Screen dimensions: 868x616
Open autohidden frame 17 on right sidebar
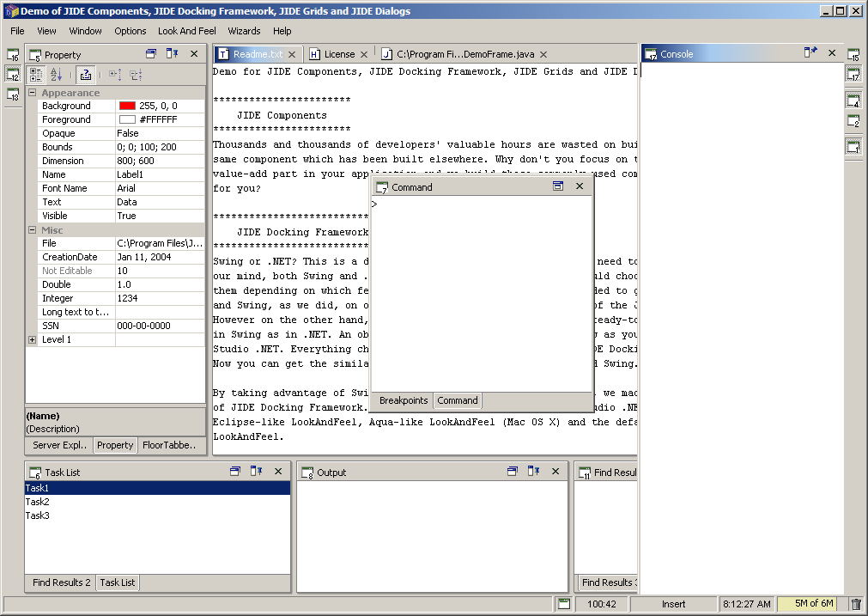[x=853, y=74]
